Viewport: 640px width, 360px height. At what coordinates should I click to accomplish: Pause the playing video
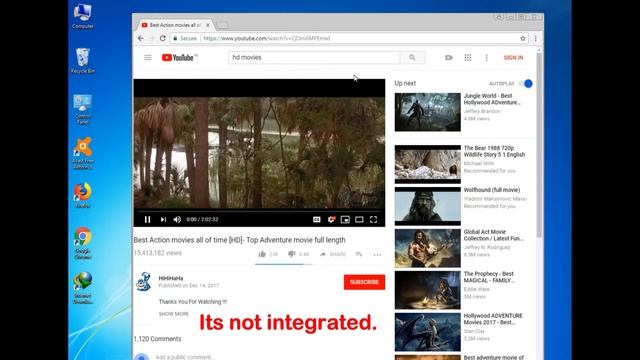(x=147, y=220)
